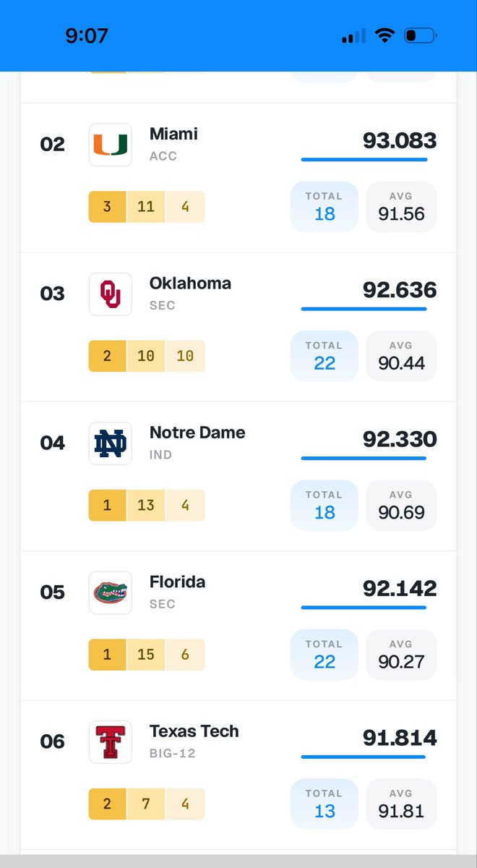Tap the 9:07 clock in status bar
The height and width of the screenshot is (868, 477).
(x=87, y=35)
